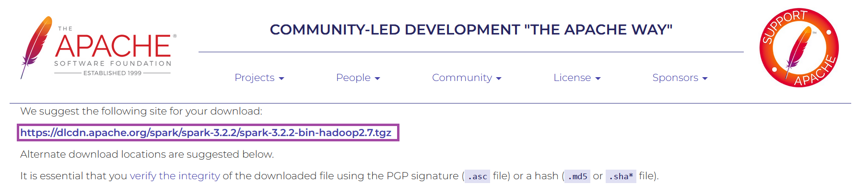Click the 'ESTABLISHED 1999' text under the logo
Viewport: 868px width, 196px height.
pyautogui.click(x=113, y=73)
